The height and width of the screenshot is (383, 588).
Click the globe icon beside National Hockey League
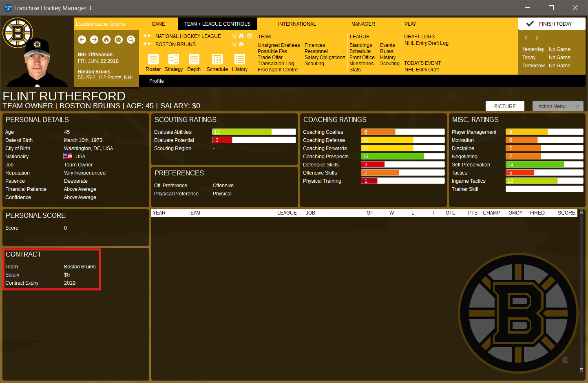point(250,36)
